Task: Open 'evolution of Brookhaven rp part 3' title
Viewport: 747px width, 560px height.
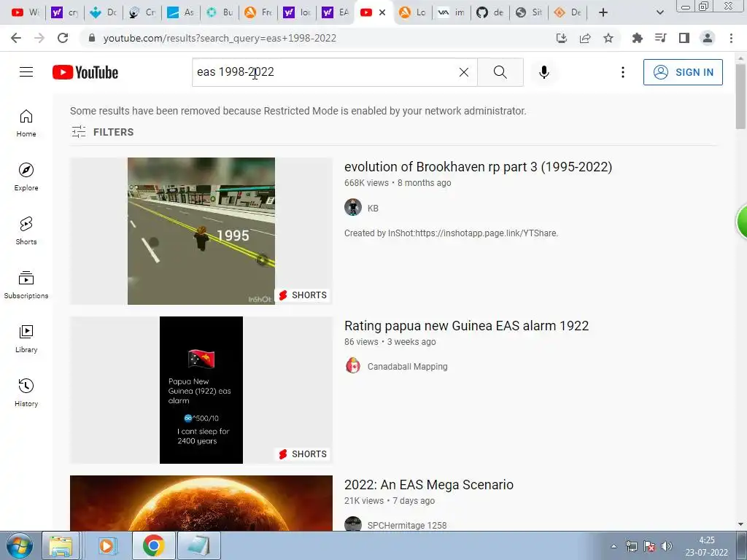Action: pyautogui.click(x=478, y=167)
